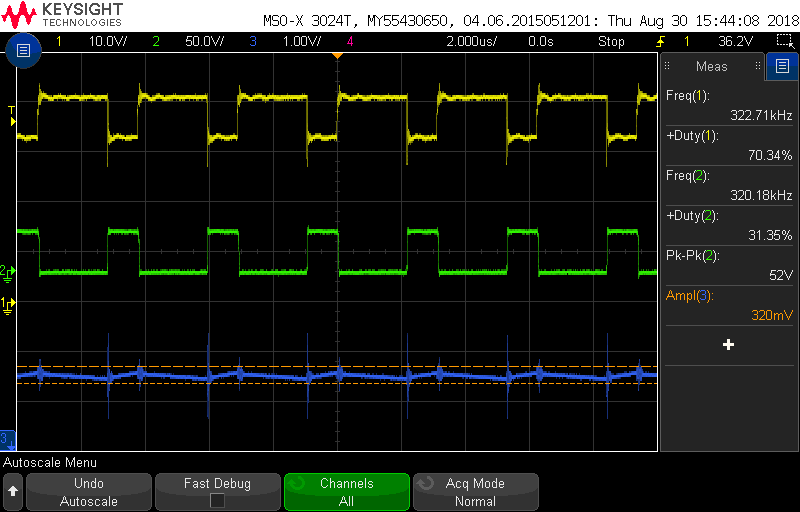Click trigger level 36.2V value
800x512 pixels.
(735, 41)
